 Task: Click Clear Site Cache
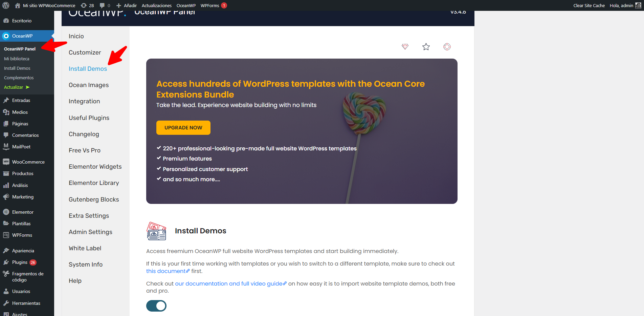click(x=589, y=5)
